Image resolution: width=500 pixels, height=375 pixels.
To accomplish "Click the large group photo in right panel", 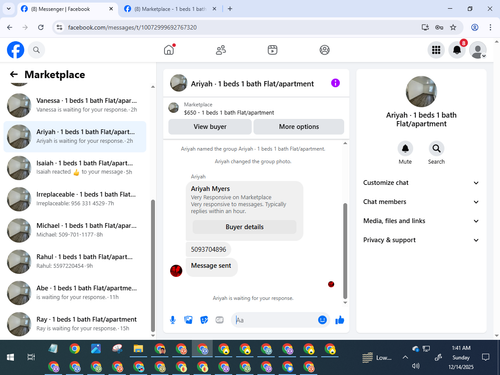I will [421, 91].
